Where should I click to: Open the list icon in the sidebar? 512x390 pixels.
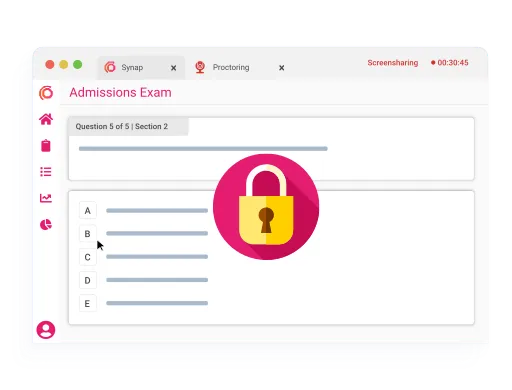point(46,172)
